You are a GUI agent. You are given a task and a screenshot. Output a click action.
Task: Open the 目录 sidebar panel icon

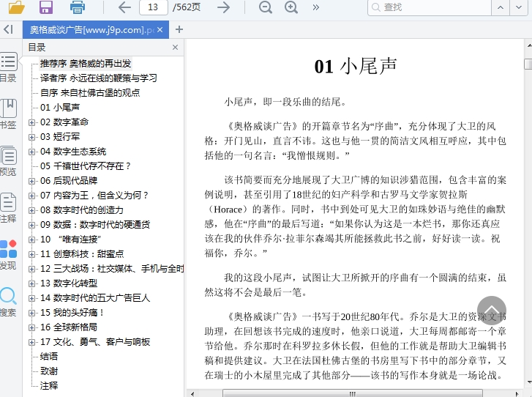pyautogui.click(x=8, y=67)
